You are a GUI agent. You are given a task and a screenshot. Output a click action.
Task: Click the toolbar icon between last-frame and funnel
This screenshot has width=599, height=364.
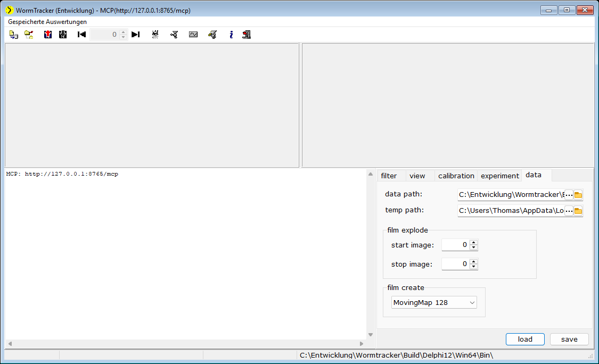(155, 35)
